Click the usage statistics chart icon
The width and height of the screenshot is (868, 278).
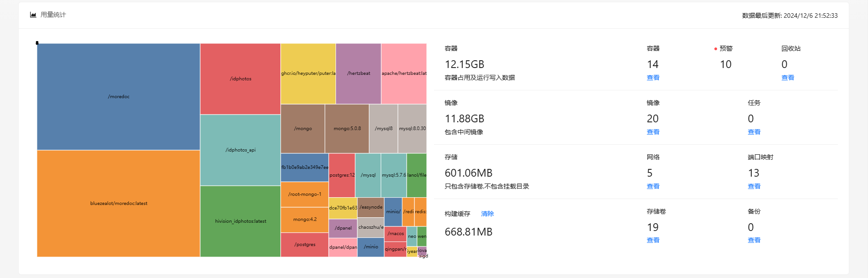pyautogui.click(x=33, y=15)
